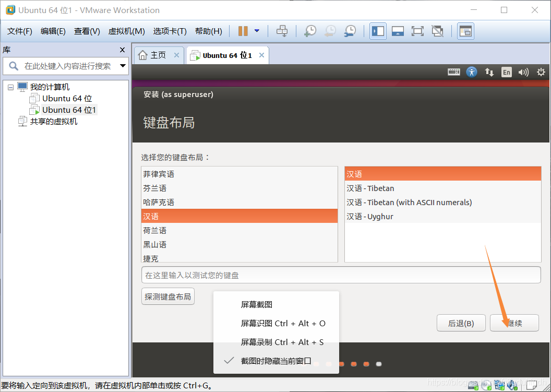
Task: Toggle the library sidebar view icon
Action: tap(378, 31)
